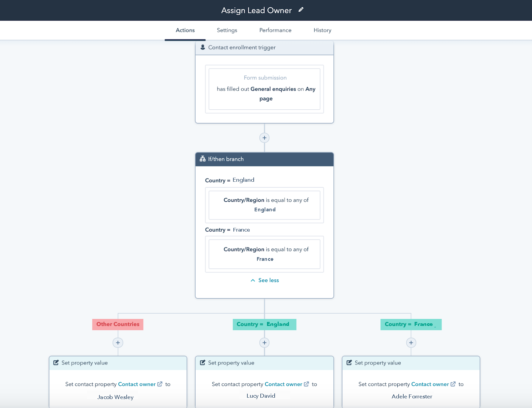This screenshot has width=532, height=408.
Task: Click the edit icon on Lucy David's Set property value card
Action: pyautogui.click(x=202, y=362)
